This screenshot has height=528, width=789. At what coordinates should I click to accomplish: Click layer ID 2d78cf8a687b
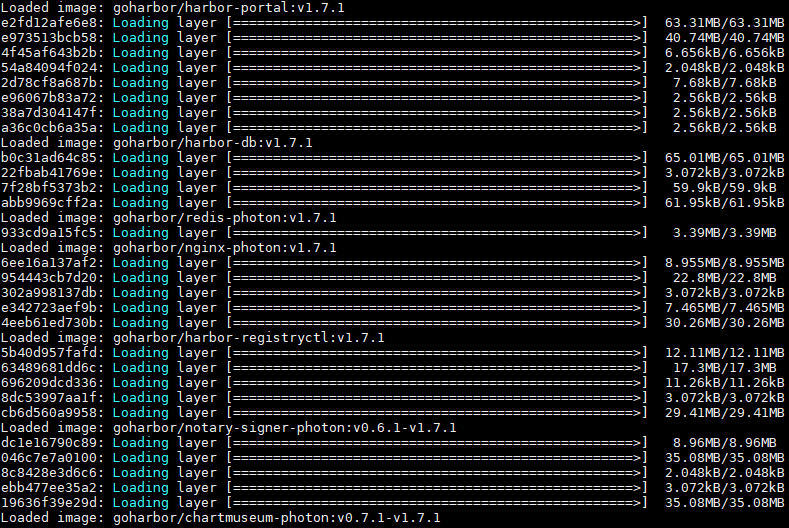pyautogui.click(x=49, y=83)
